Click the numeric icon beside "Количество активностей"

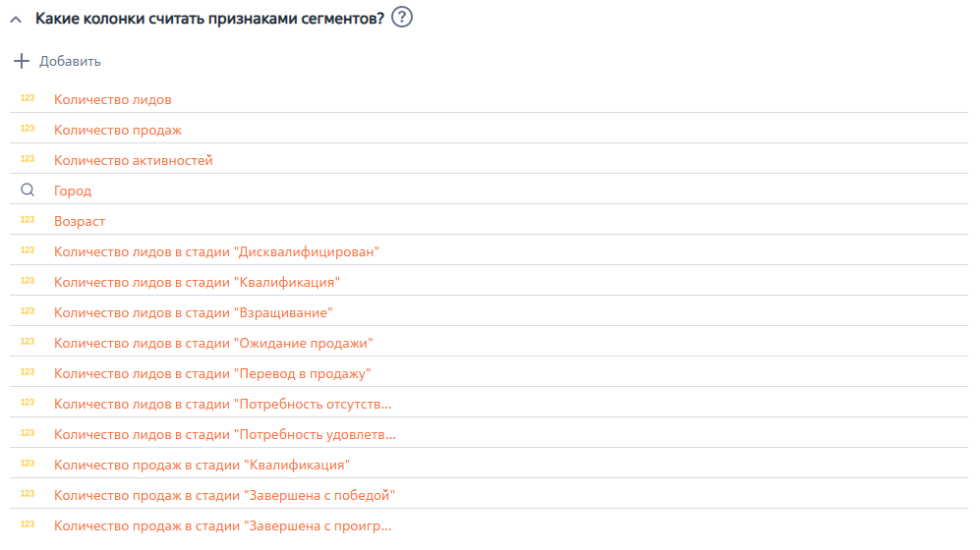(28, 159)
